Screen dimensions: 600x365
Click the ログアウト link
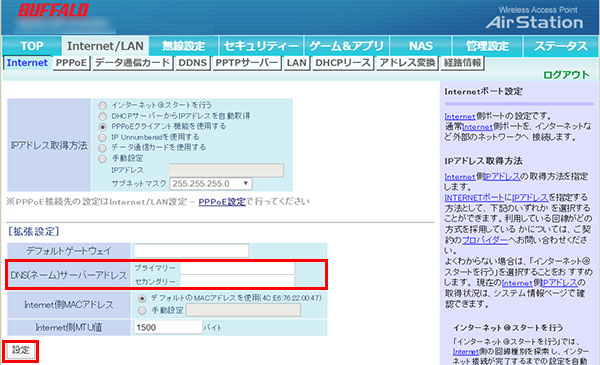566,75
